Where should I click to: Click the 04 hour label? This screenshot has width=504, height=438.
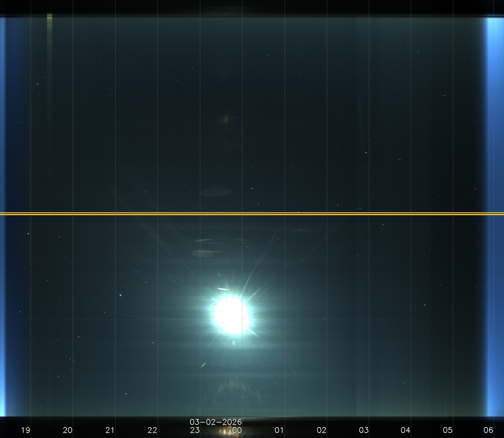[406, 430]
